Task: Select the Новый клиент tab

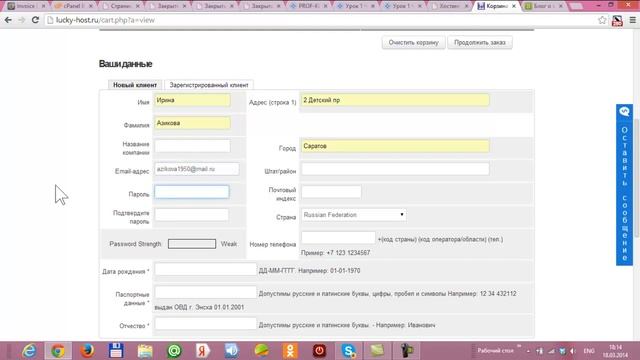Action: click(x=135, y=85)
